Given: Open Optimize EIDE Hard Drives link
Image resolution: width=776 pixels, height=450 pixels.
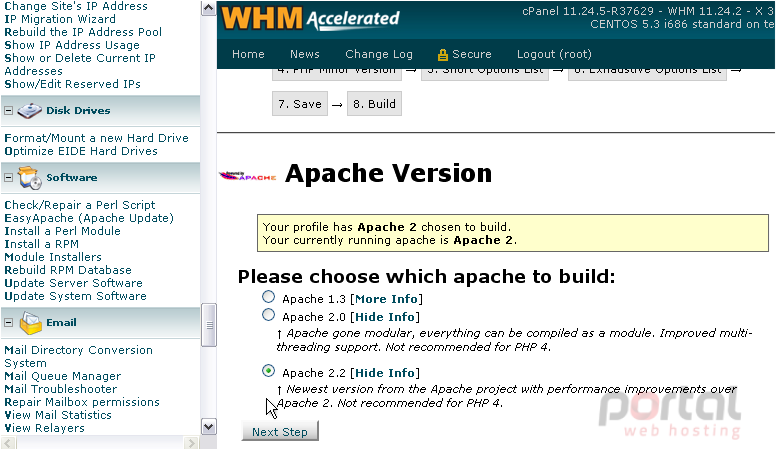Looking at the screenshot, I should pyautogui.click(x=81, y=151).
